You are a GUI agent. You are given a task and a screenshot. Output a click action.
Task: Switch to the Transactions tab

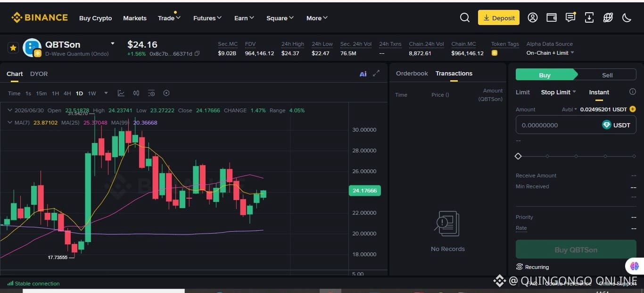(454, 73)
